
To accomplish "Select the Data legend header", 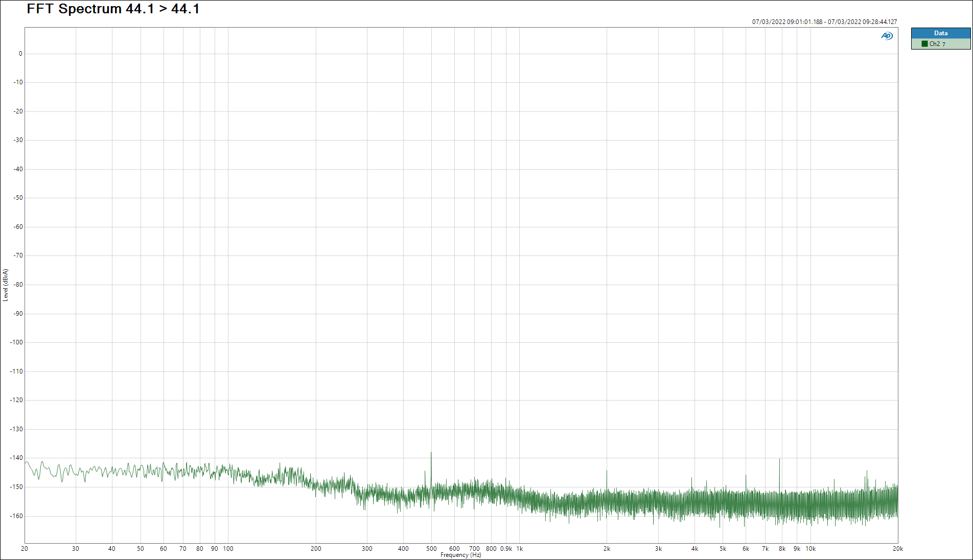I will pyautogui.click(x=940, y=33).
